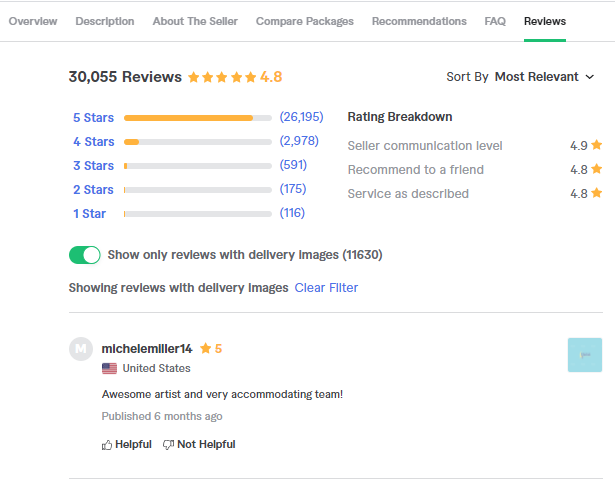Click the Clear Filter link
Screen dimensions: 615x483
pos(326,288)
